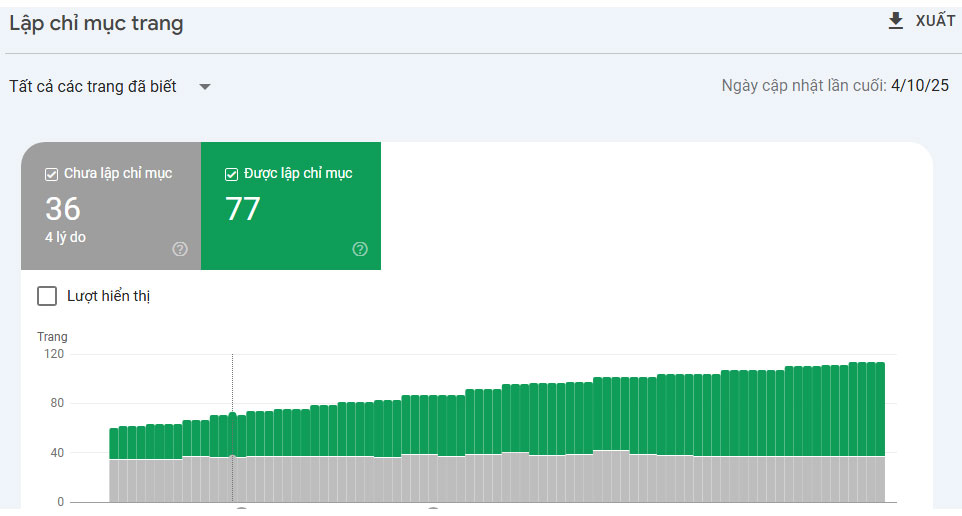The width and height of the screenshot is (962, 516).
Task: Select the gray not-indexed count 36
Action: click(63, 208)
